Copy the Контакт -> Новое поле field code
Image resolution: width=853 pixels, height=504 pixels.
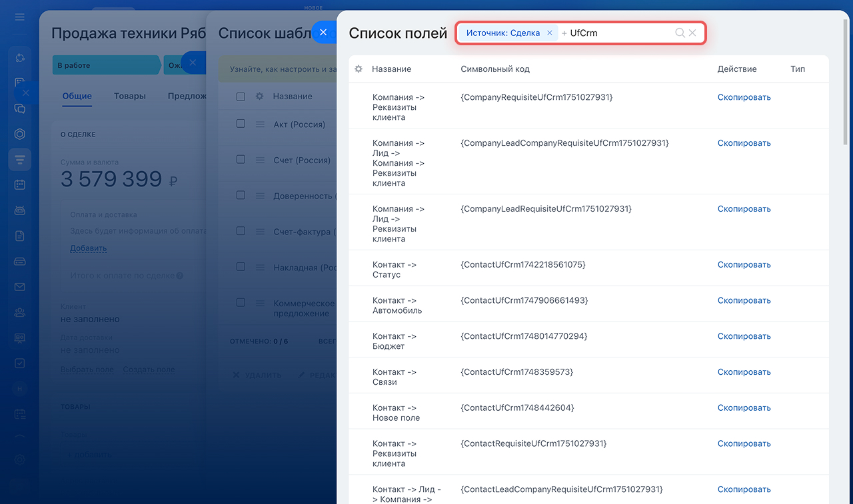pyautogui.click(x=744, y=408)
